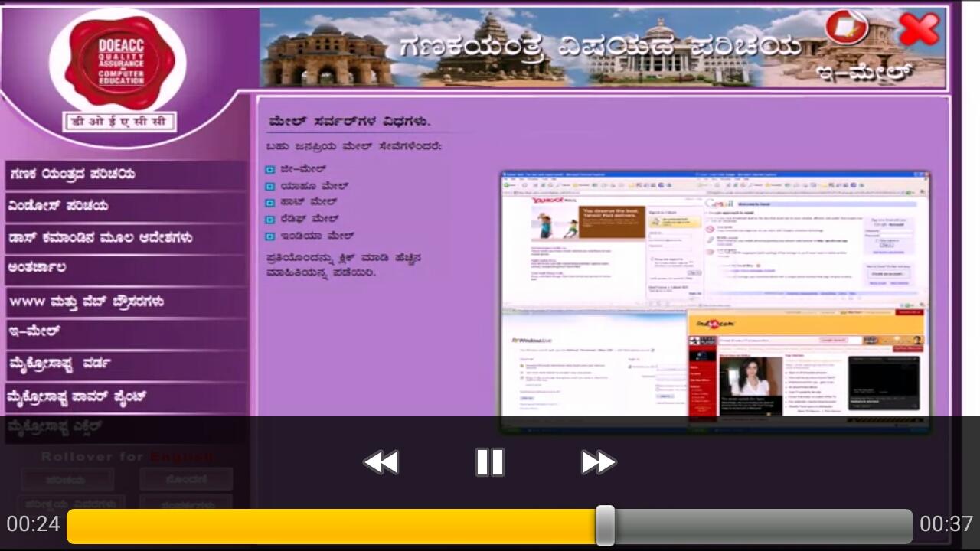This screenshot has width=980, height=551.
Task: Click the red X close icon
Action: 919,29
